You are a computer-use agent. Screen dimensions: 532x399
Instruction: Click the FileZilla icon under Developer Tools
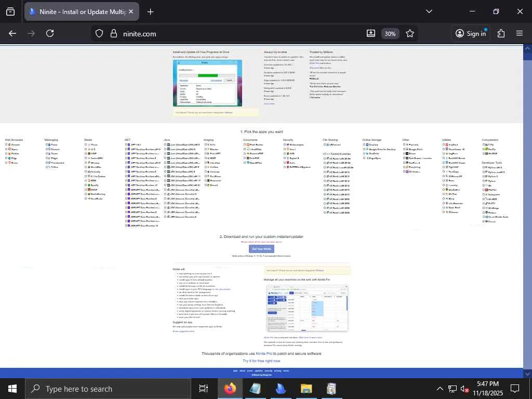coord(486,190)
